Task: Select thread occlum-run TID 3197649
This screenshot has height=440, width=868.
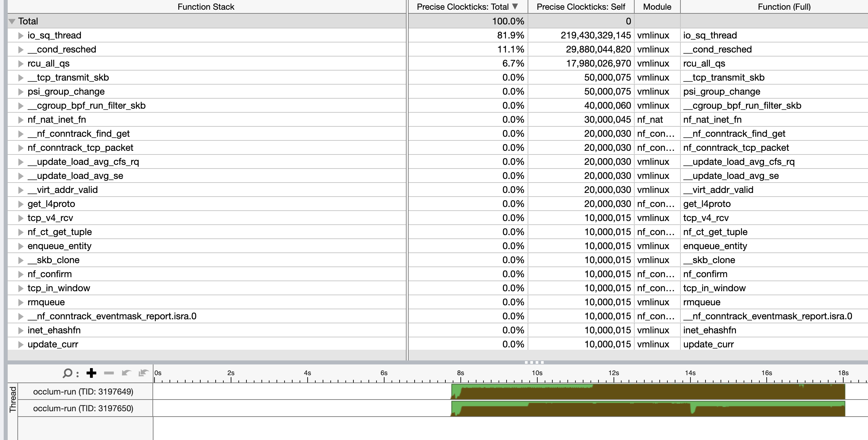Action: pyautogui.click(x=83, y=392)
